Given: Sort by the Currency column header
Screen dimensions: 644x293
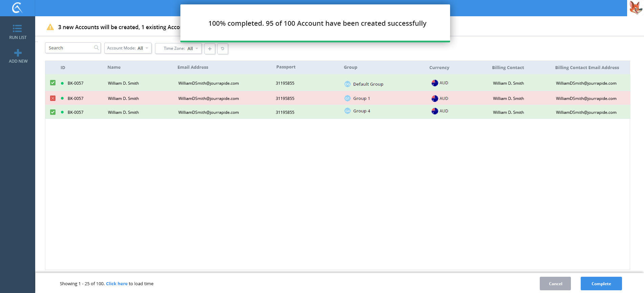Looking at the screenshot, I should click(439, 68).
